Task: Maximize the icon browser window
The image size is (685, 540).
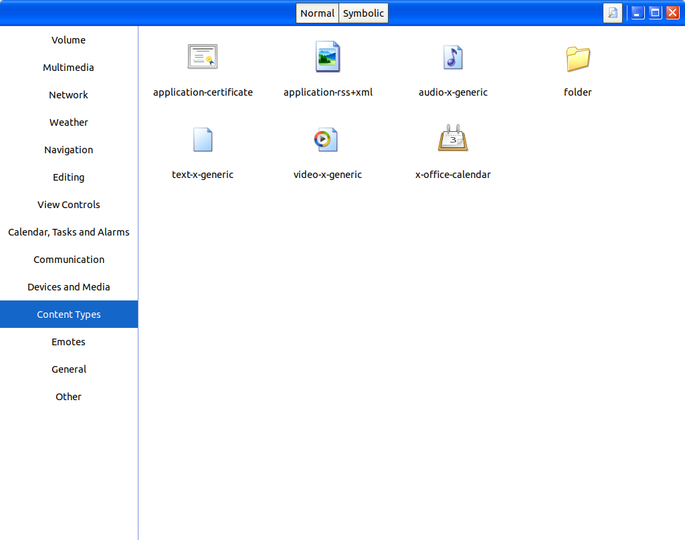Action: [655, 13]
